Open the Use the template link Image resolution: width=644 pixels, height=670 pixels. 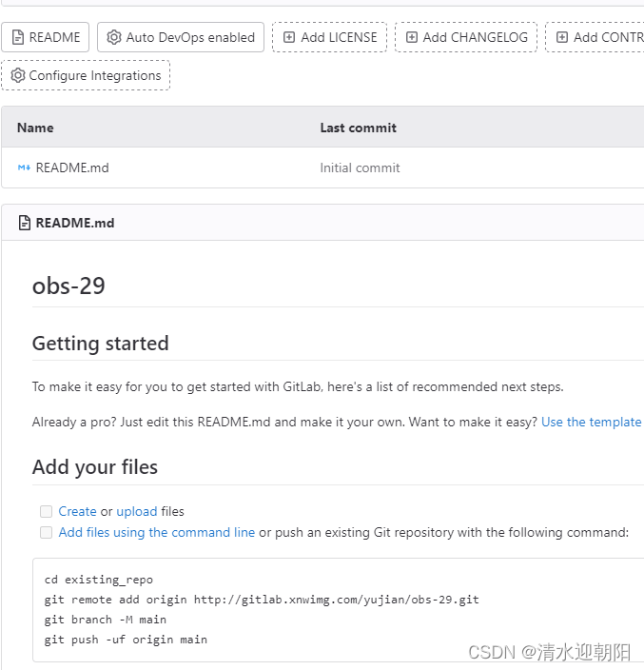click(592, 423)
